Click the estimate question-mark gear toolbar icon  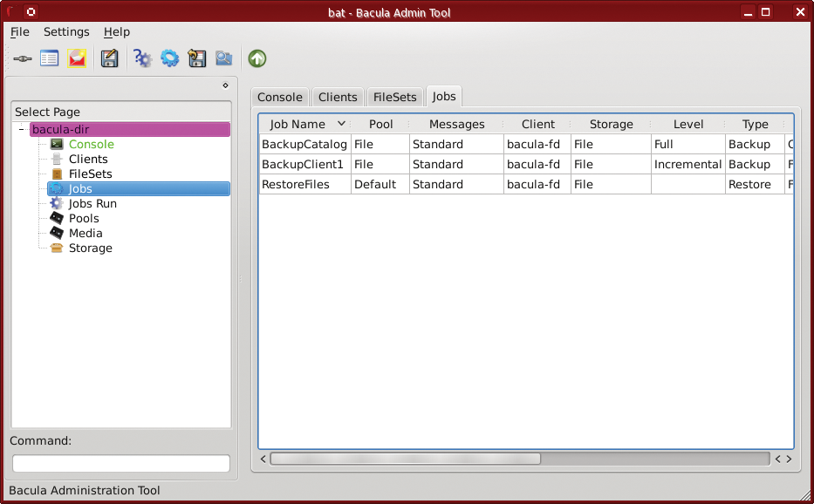click(142, 58)
